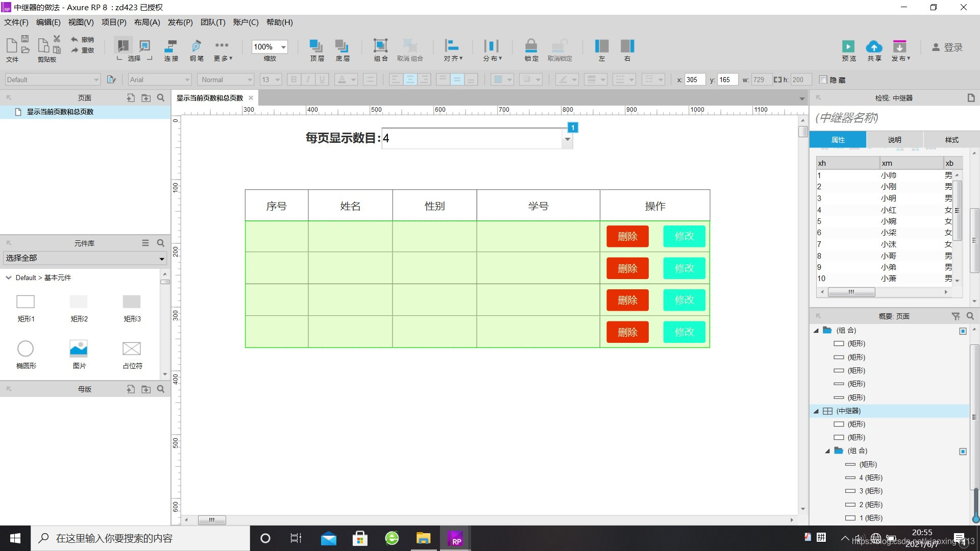The height and width of the screenshot is (551, 980).
Task: Switch to the 样式 tab
Action: [951, 140]
